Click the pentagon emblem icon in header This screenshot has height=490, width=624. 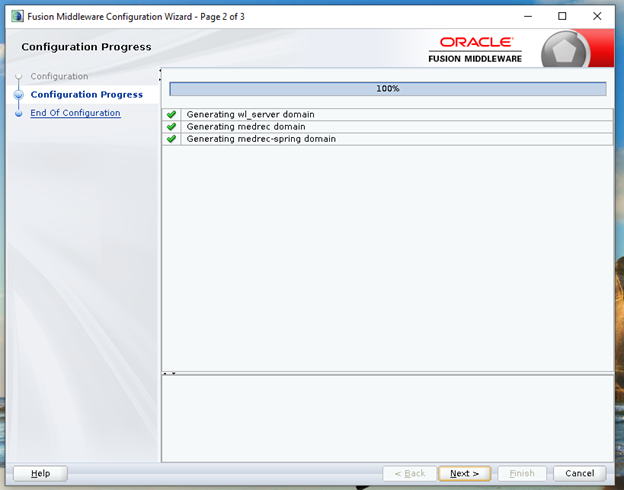point(564,51)
